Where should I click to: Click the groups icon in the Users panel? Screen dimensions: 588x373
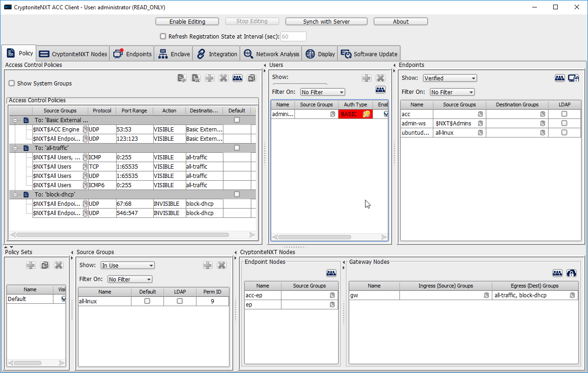pos(380,90)
